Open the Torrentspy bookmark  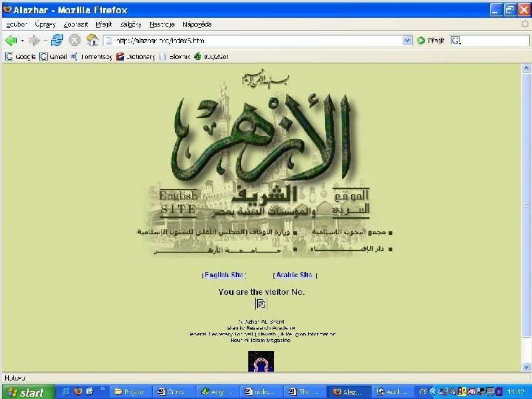point(92,57)
